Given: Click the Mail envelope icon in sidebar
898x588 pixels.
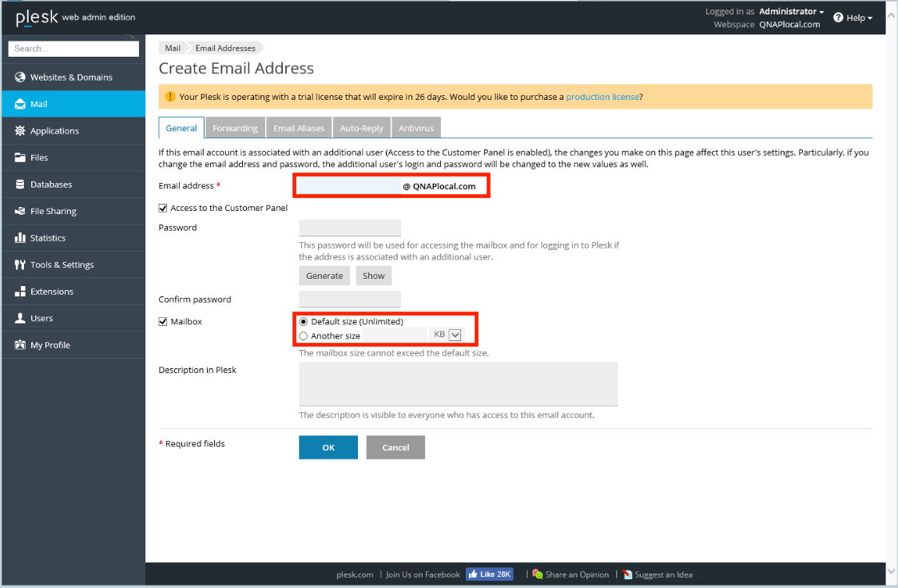Looking at the screenshot, I should click(20, 104).
